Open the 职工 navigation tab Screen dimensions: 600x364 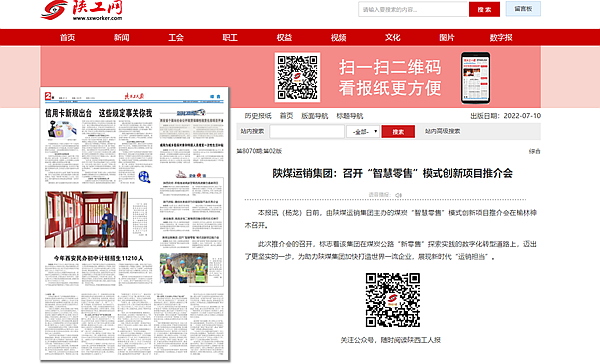pos(230,38)
